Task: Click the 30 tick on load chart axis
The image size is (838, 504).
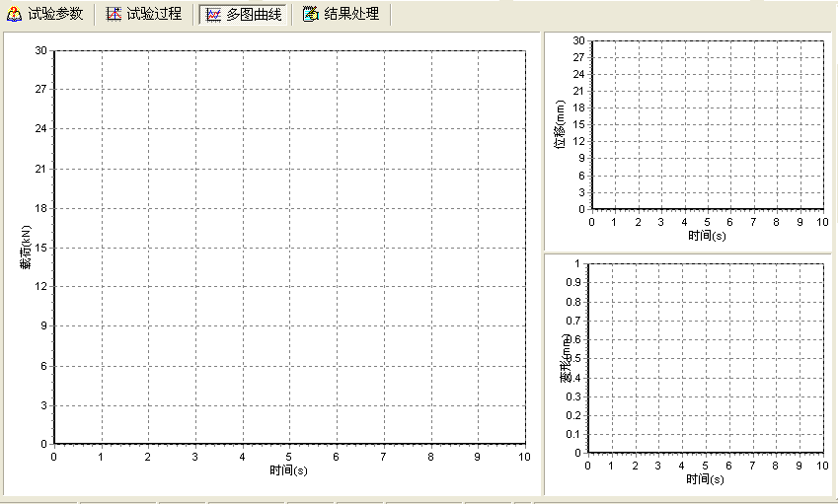Action: (41, 50)
